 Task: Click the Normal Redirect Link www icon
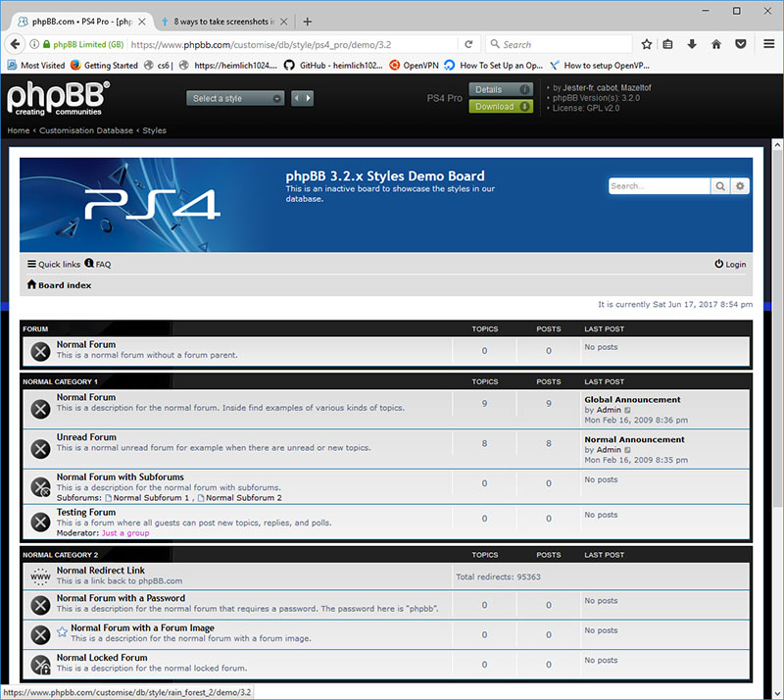coord(40,575)
